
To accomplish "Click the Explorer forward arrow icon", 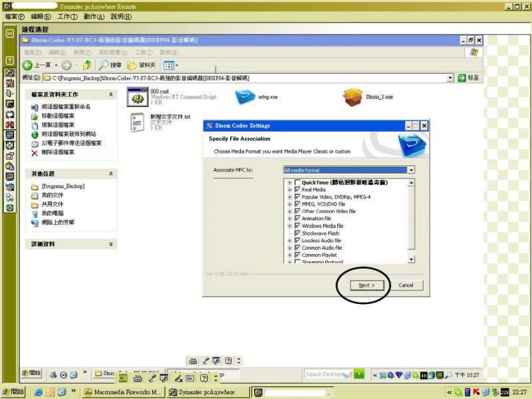I will pyautogui.click(x=66, y=65).
